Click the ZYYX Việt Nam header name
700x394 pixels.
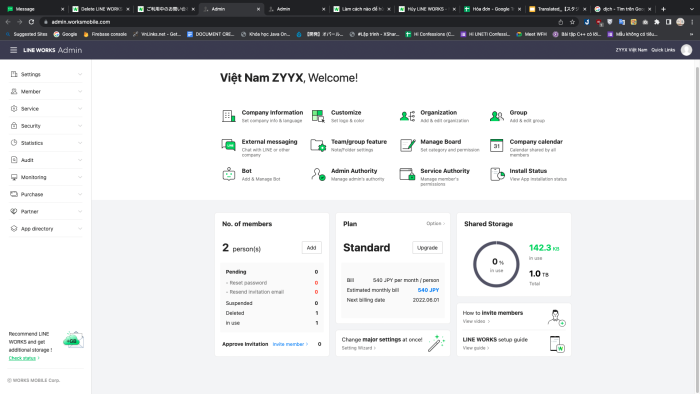631,50
